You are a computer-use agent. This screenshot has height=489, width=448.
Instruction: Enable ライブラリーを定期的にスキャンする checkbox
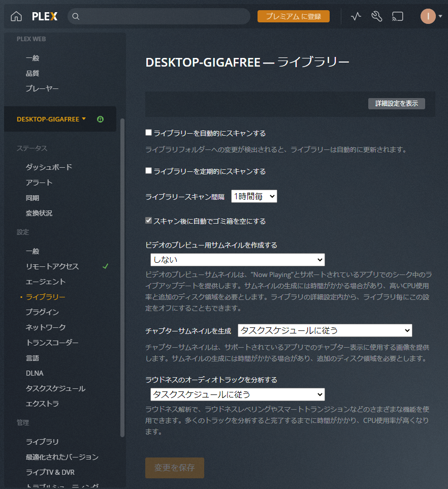149,171
